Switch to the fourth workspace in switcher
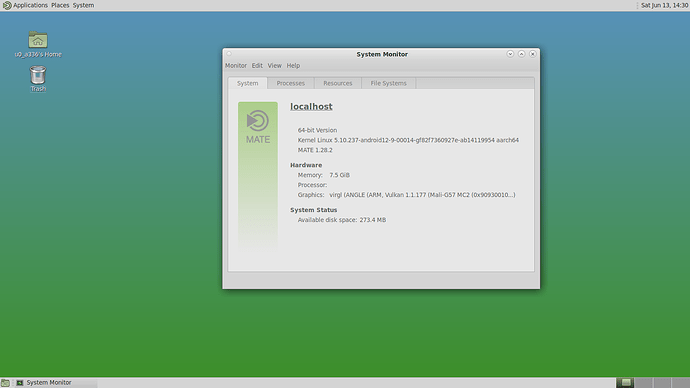Viewport: 690px width, 388px height. (680, 383)
